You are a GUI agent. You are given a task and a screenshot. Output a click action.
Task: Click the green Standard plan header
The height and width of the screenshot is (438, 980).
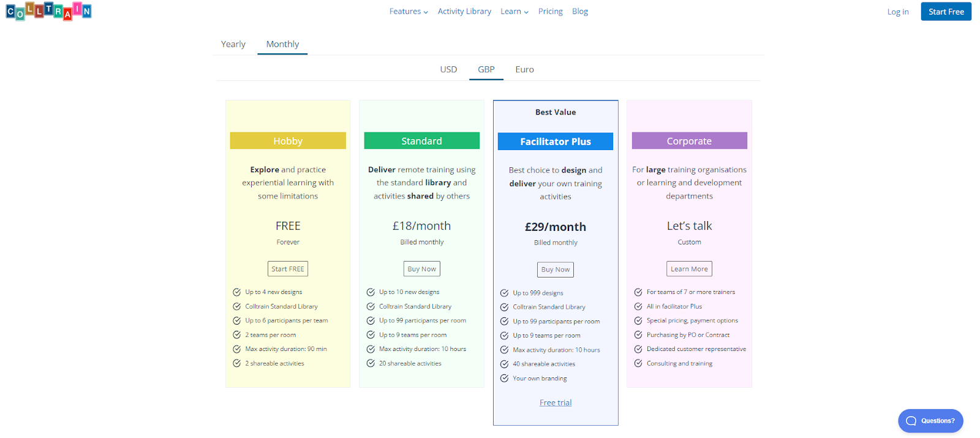421,141
